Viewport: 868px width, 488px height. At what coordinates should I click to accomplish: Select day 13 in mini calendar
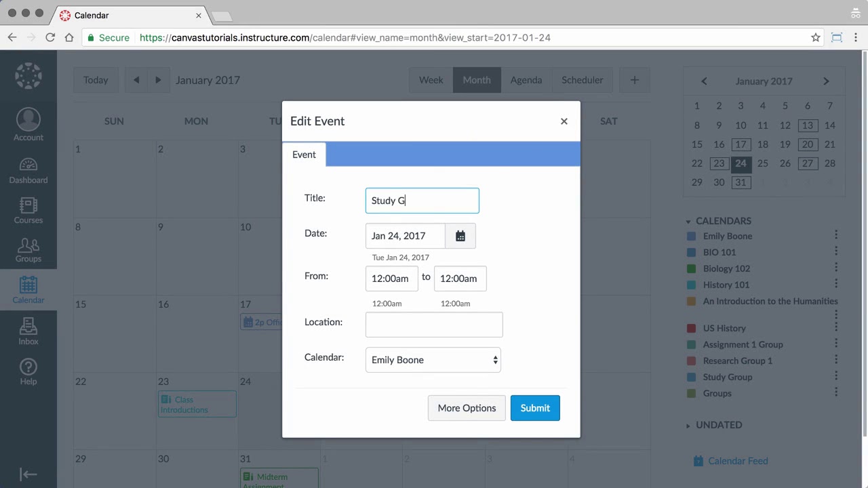coord(807,125)
